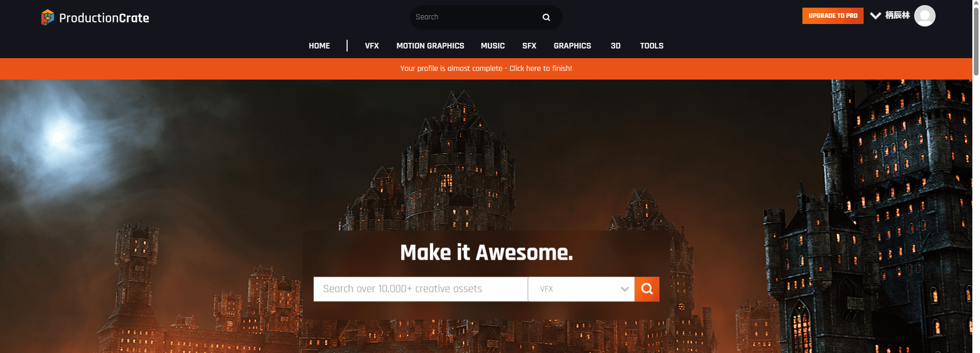
Task: Click the ProductionCrate logo
Action: tap(95, 18)
